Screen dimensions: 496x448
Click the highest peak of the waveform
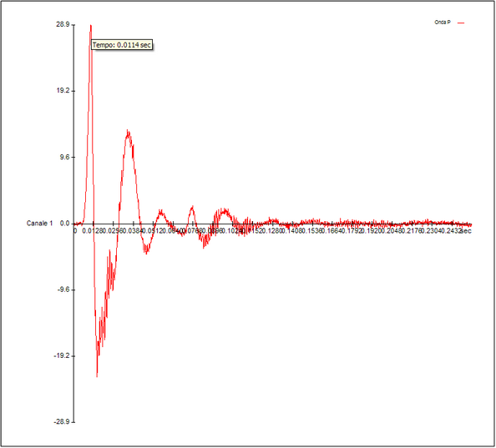click(91, 25)
